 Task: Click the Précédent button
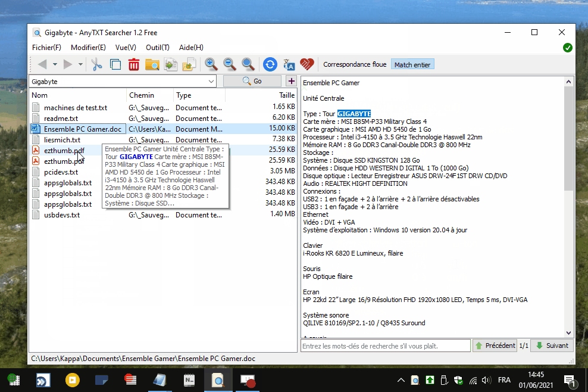coord(495,346)
